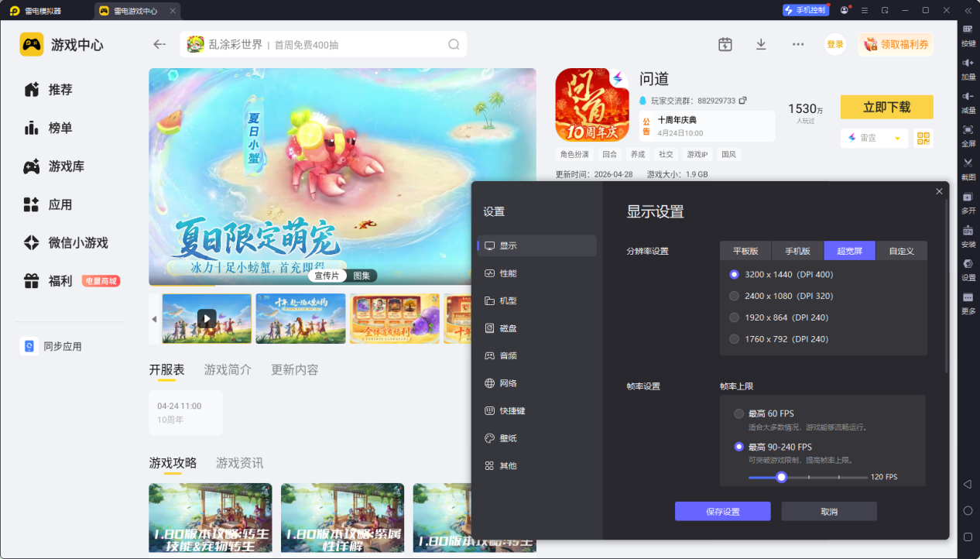Open 磁盘 section in settings

point(537,328)
